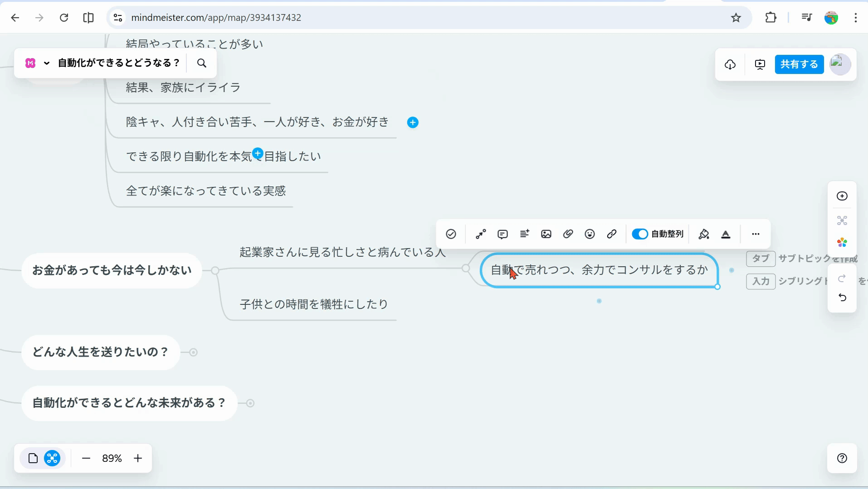Zoom in with the plus button

pyautogui.click(x=138, y=458)
